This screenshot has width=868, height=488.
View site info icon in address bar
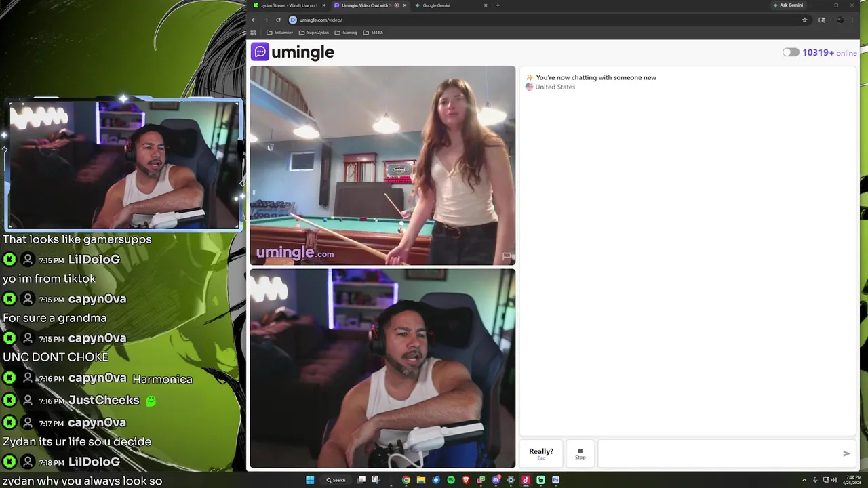click(x=293, y=20)
